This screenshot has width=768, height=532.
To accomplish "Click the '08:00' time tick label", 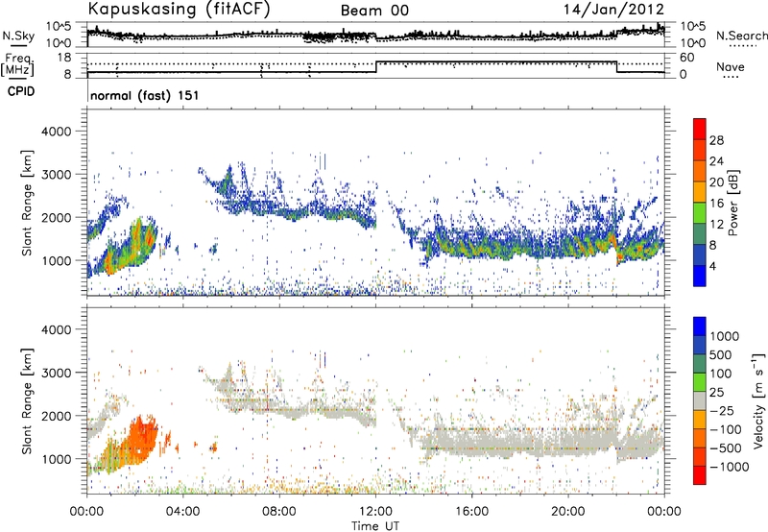I will pos(279,512).
